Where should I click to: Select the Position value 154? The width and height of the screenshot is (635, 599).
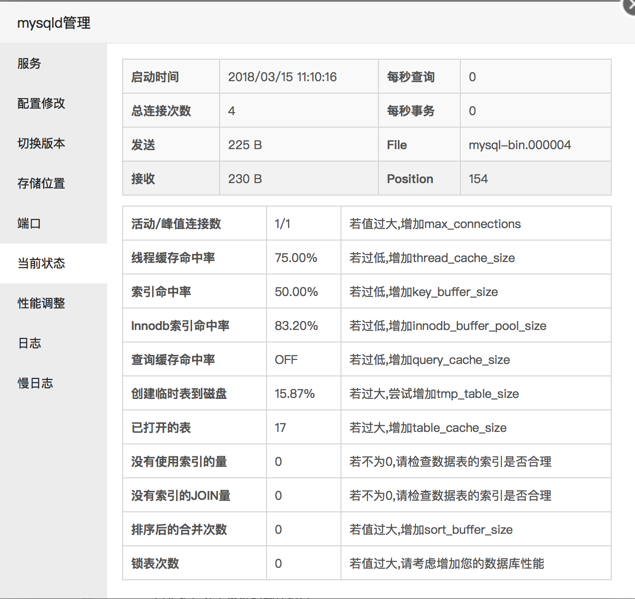pyautogui.click(x=478, y=179)
